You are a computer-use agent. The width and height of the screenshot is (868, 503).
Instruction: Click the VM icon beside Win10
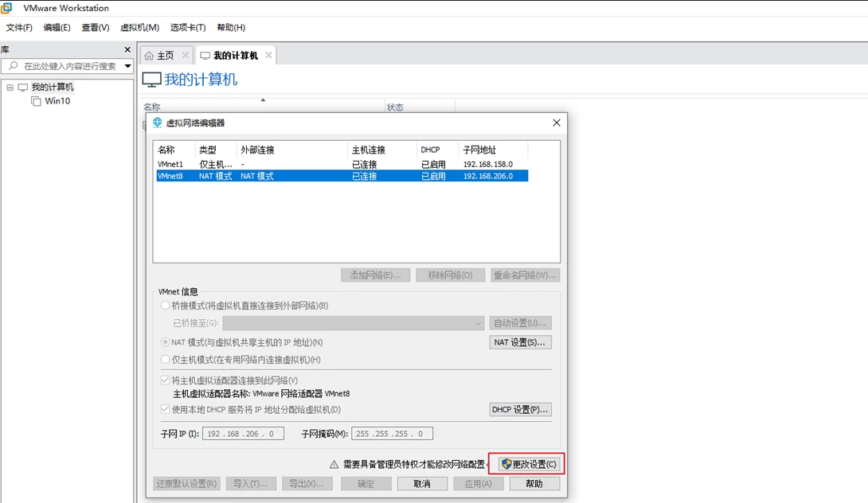point(36,101)
